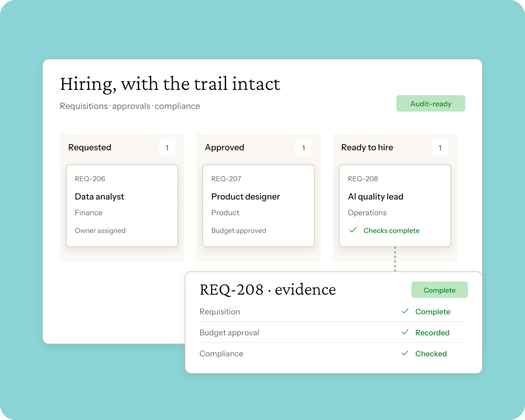The height and width of the screenshot is (420, 525).
Task: Select the Requested column count badge
Action: (167, 147)
